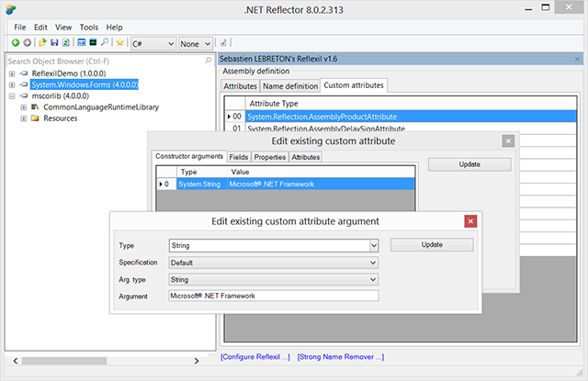Open the Strong Name Remover link
Screen dimensions: 588x381
point(341,357)
